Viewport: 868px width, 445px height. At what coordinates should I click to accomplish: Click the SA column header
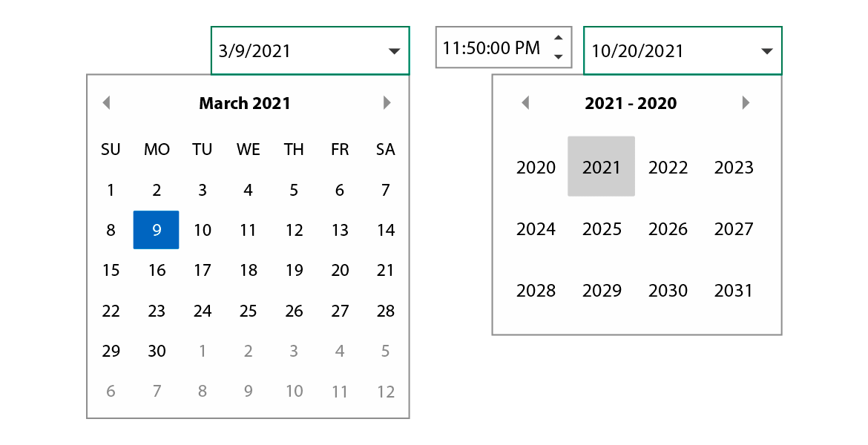coord(385,149)
